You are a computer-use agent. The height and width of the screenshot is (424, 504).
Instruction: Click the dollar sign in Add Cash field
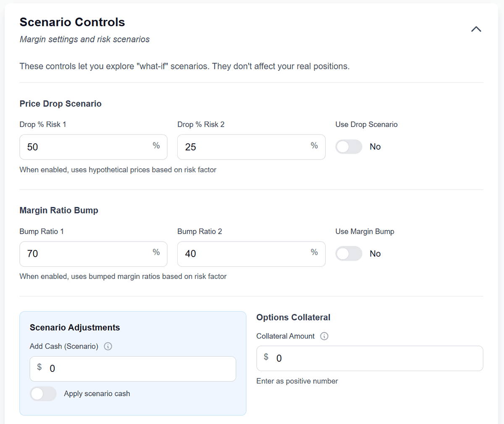[x=39, y=367]
